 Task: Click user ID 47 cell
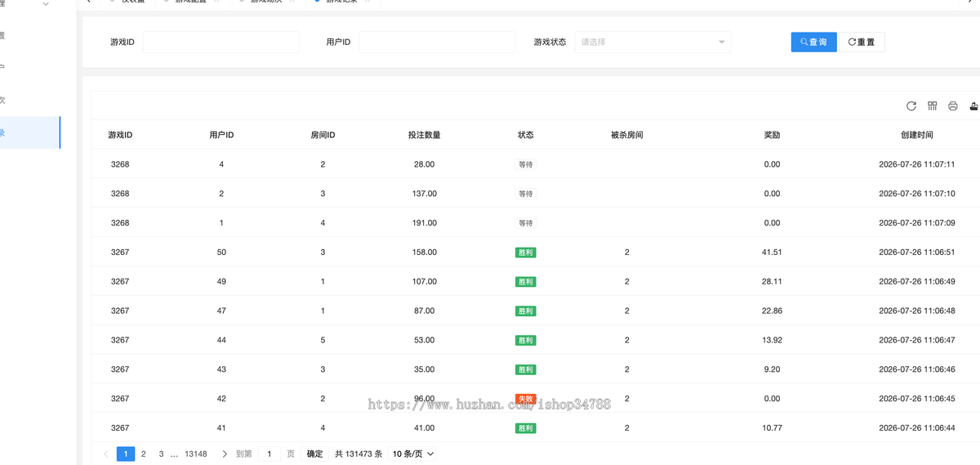tap(221, 311)
